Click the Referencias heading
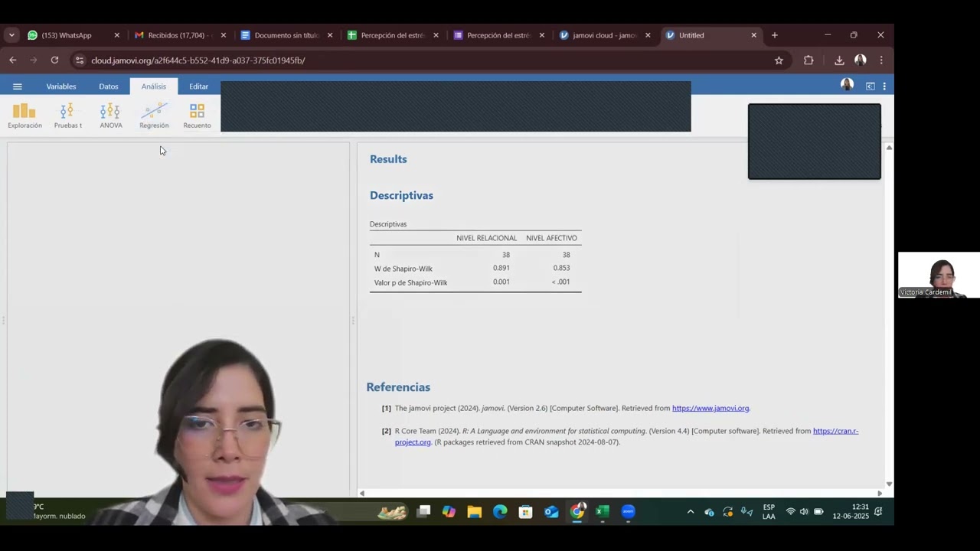 point(398,387)
